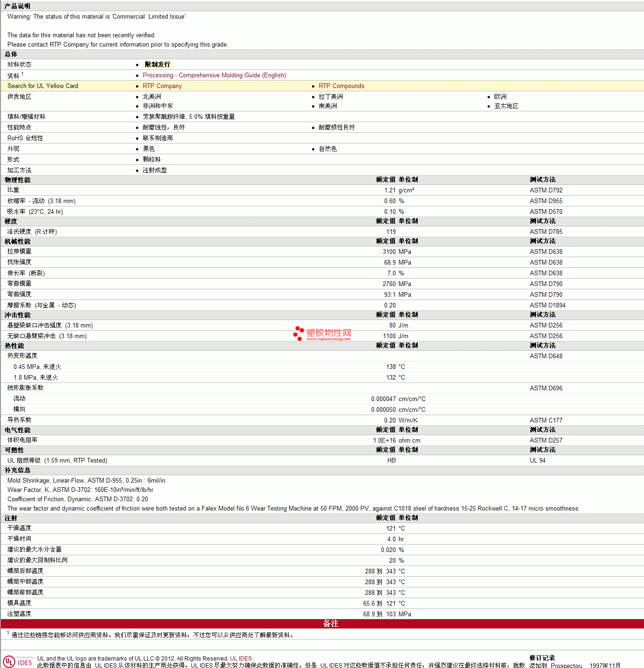Click the 螺筒中部温度 row label
Image resolution: width=644 pixels, height=668 pixels.
(26, 582)
